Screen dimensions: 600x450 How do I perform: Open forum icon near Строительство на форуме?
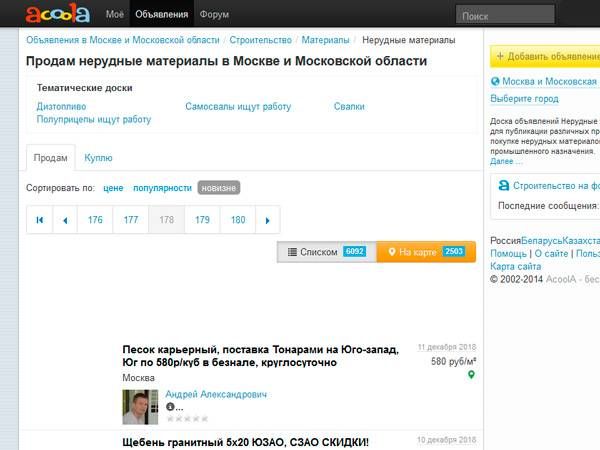tap(502, 186)
